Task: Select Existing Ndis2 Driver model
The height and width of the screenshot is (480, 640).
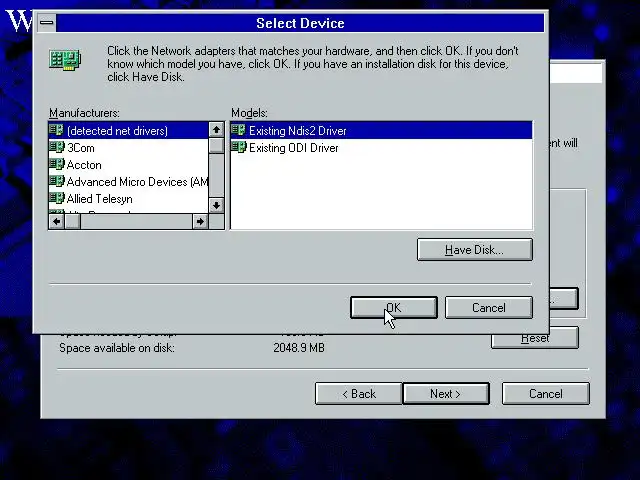Action: coord(381,131)
